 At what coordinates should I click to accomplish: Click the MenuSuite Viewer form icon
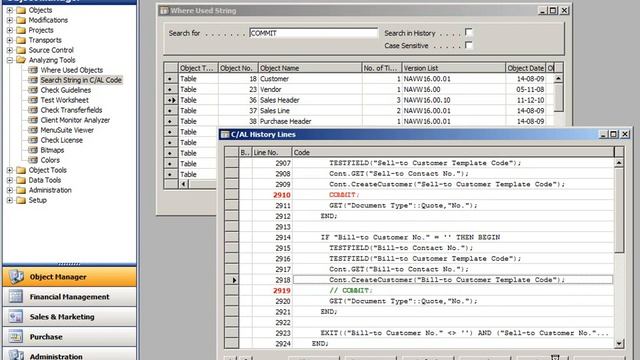33,130
